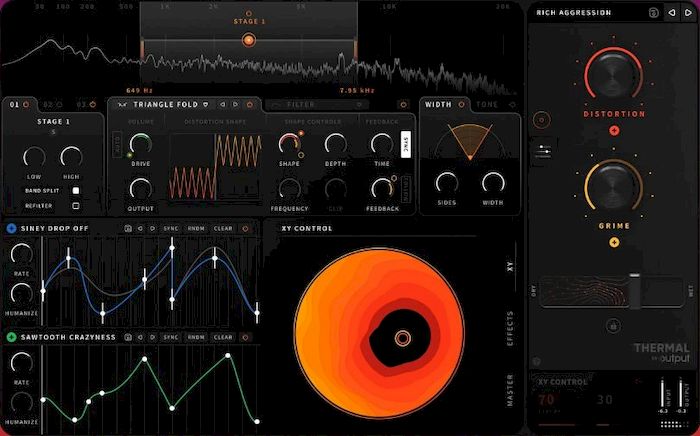Open the Rich Aggression preset browser
The image size is (700, 436).
tap(574, 12)
